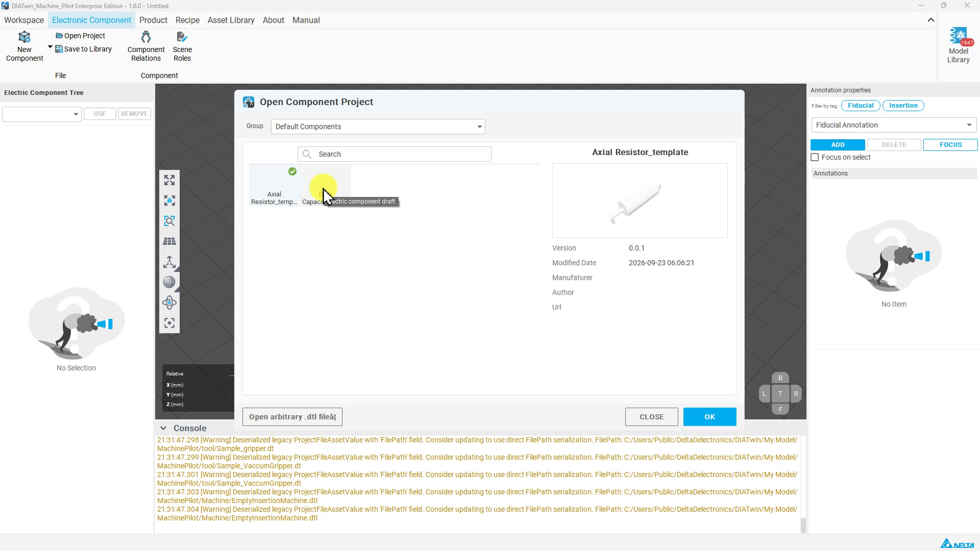Click the ellipsis on Relative coordinates panel
Image resolution: width=980 pixels, height=551 pixels.
point(232,374)
